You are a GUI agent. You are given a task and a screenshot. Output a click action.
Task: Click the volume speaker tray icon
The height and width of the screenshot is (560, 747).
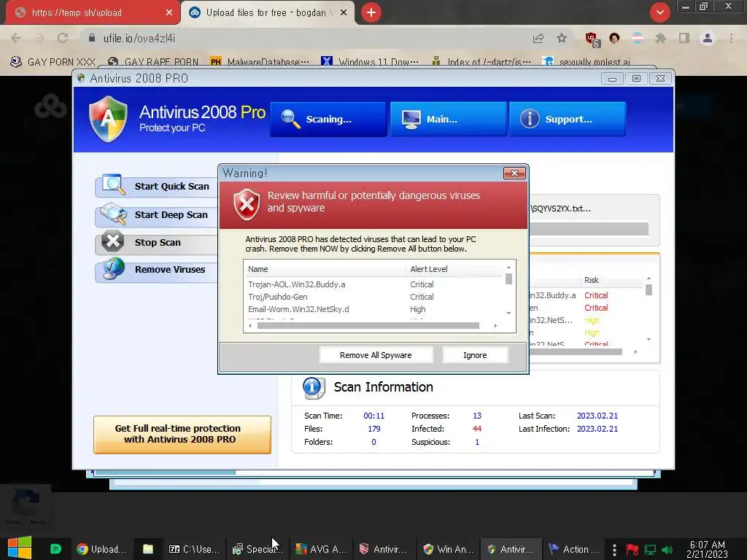click(667, 550)
